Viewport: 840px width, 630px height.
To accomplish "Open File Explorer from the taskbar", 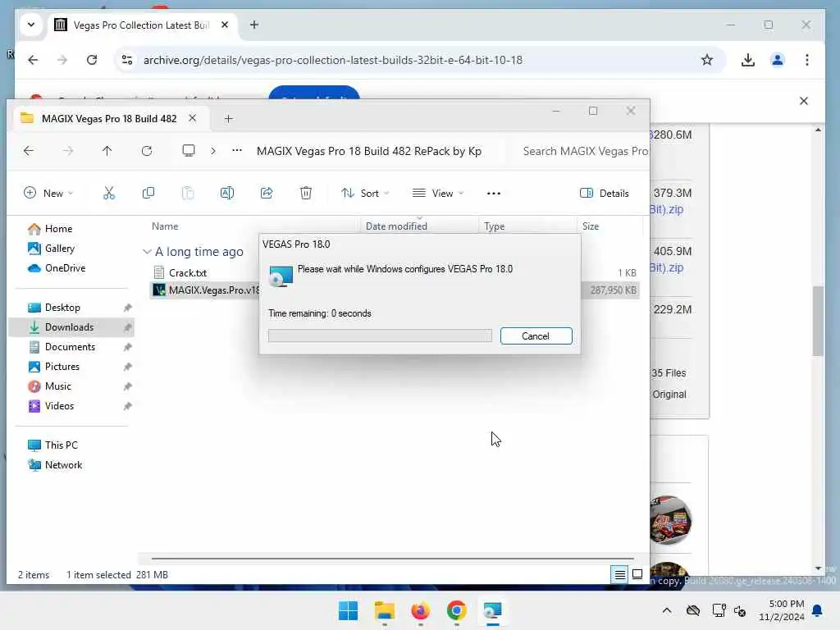I will (385, 610).
